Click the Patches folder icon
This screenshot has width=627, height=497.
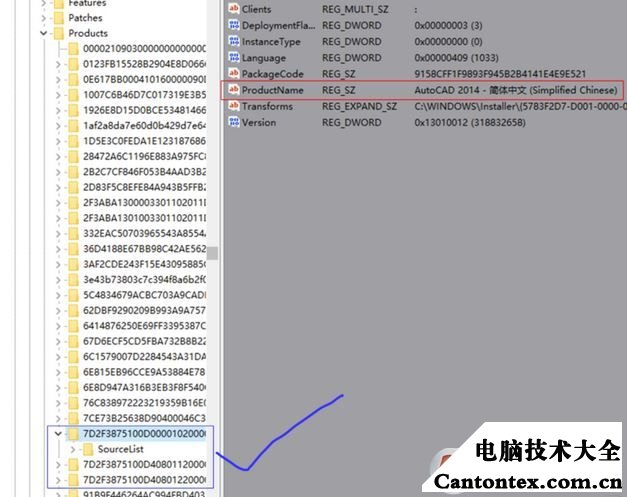59,18
